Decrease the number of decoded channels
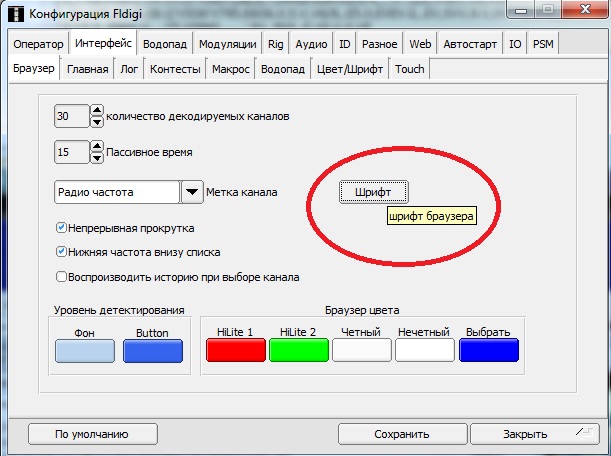The height and width of the screenshot is (456, 611). click(x=97, y=122)
